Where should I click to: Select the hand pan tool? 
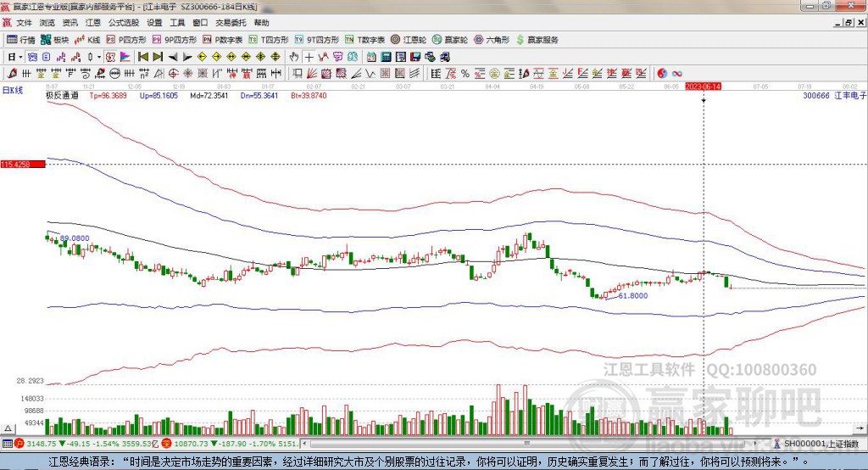tap(294, 57)
